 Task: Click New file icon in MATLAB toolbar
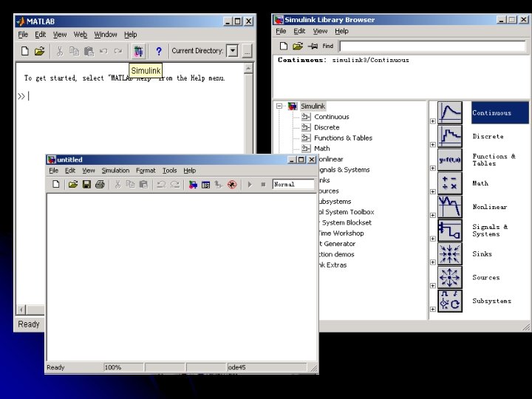coord(25,51)
